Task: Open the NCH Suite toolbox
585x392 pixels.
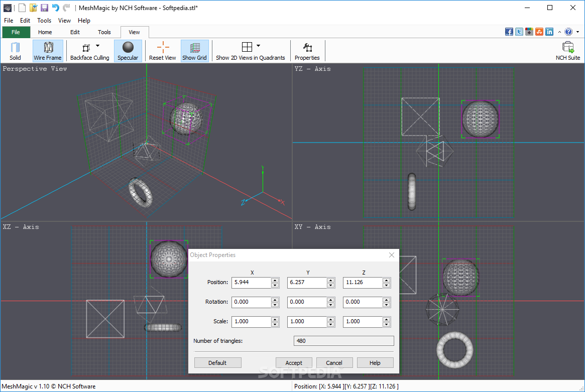Action: pyautogui.click(x=568, y=51)
